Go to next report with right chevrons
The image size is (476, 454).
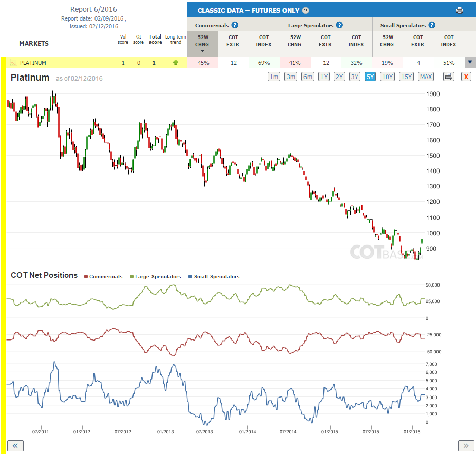[466, 445]
